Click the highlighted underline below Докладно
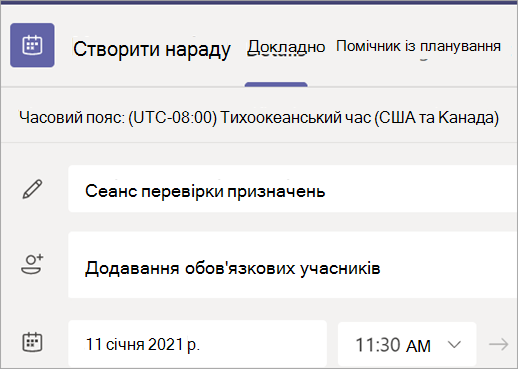This screenshot has width=518, height=369. coord(276,84)
